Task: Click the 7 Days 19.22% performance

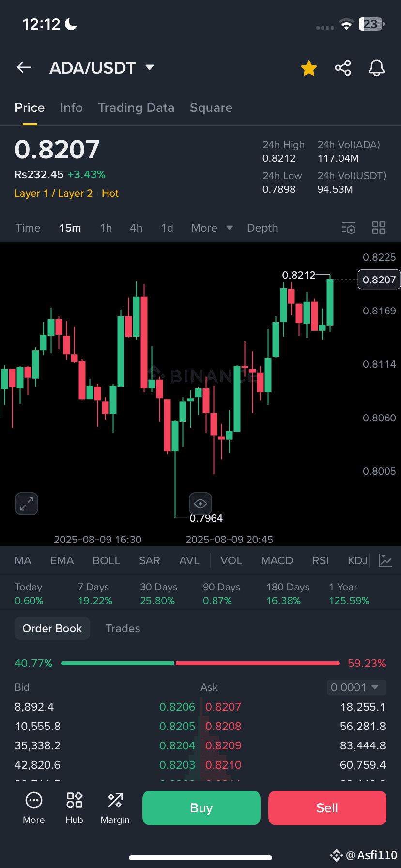Action: point(95,594)
